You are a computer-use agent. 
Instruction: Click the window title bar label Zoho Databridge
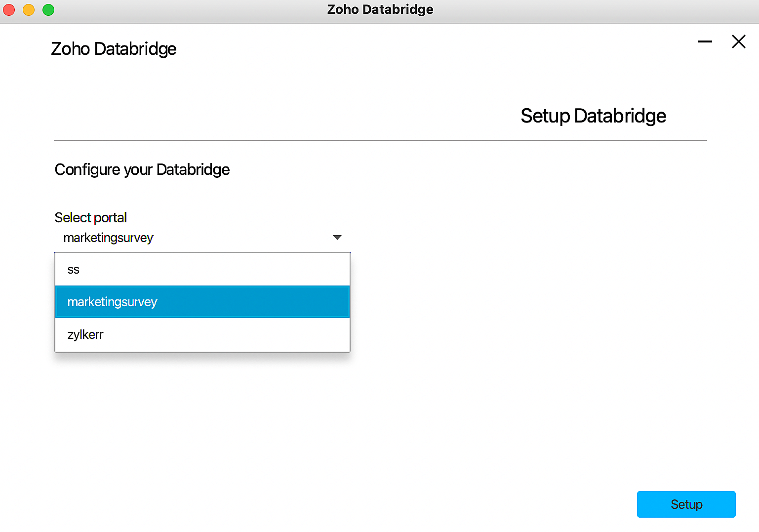click(380, 9)
